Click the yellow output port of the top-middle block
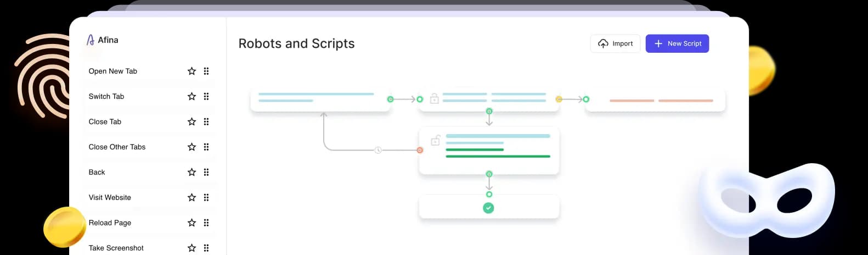 coord(559,99)
